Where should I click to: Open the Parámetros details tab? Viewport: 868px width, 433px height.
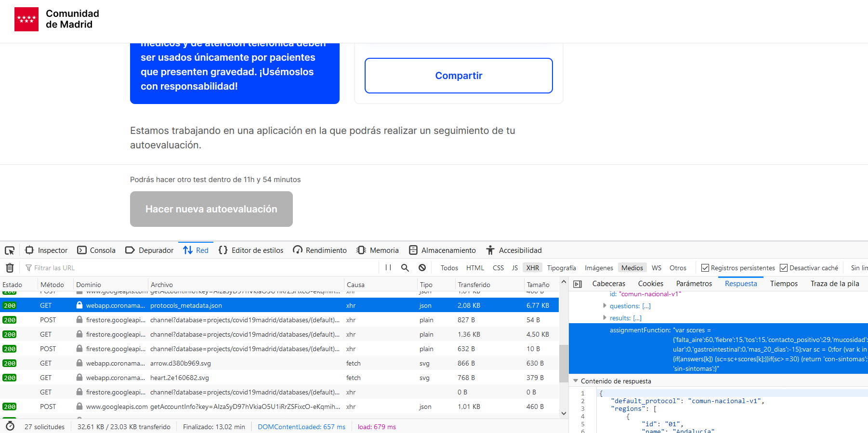(x=694, y=284)
